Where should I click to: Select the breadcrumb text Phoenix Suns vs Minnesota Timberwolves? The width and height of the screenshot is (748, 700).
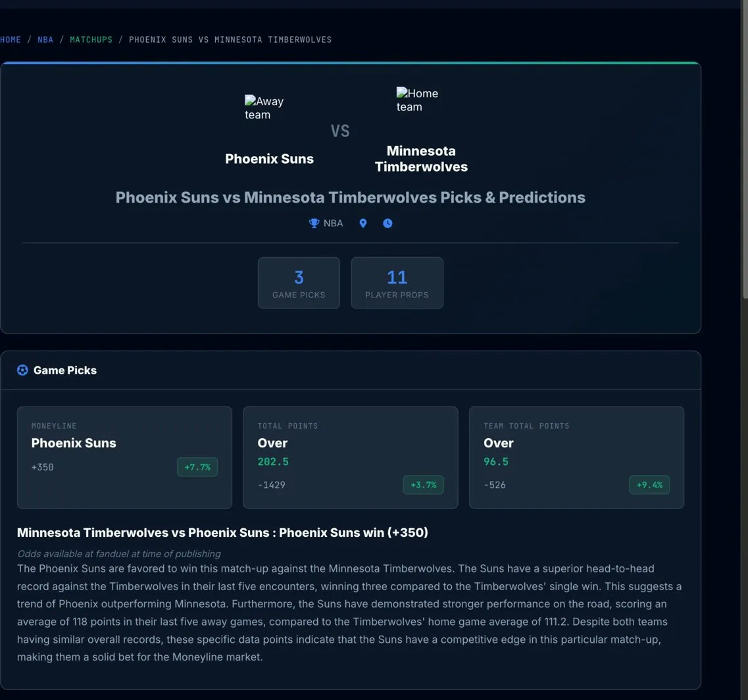point(230,39)
